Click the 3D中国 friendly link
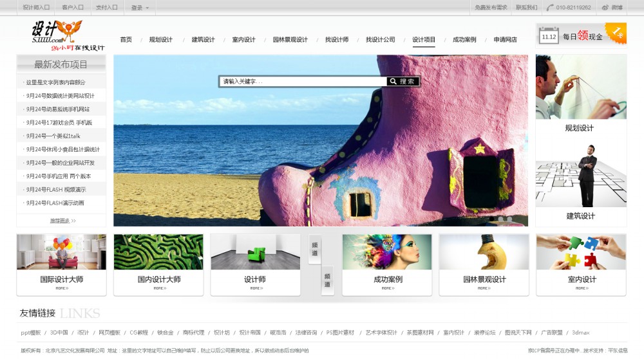 click(59, 333)
